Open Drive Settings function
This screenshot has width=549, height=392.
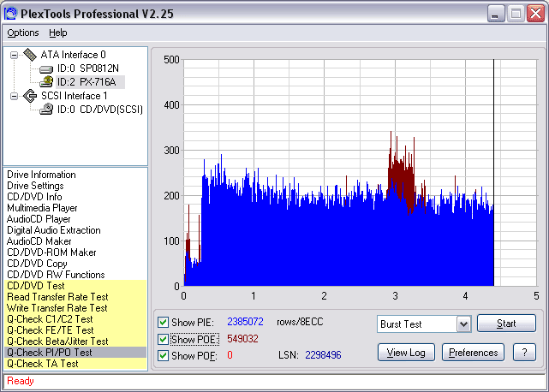click(35, 186)
